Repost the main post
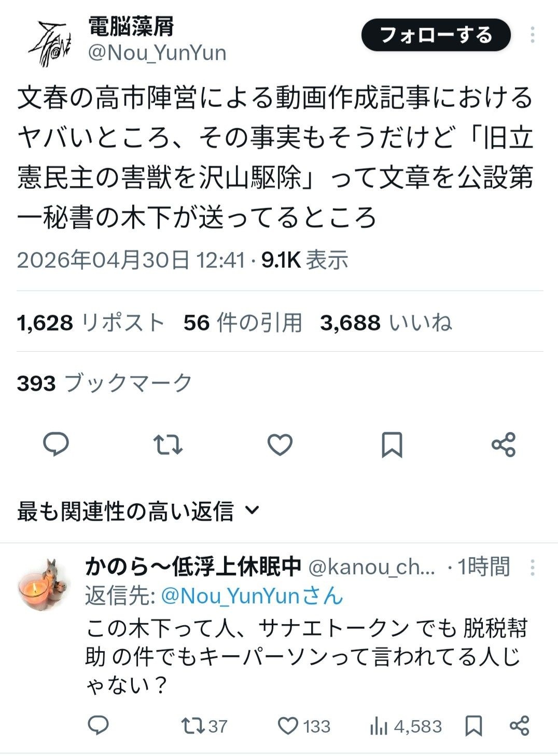Viewport: 558px width, 756px height. (x=168, y=445)
